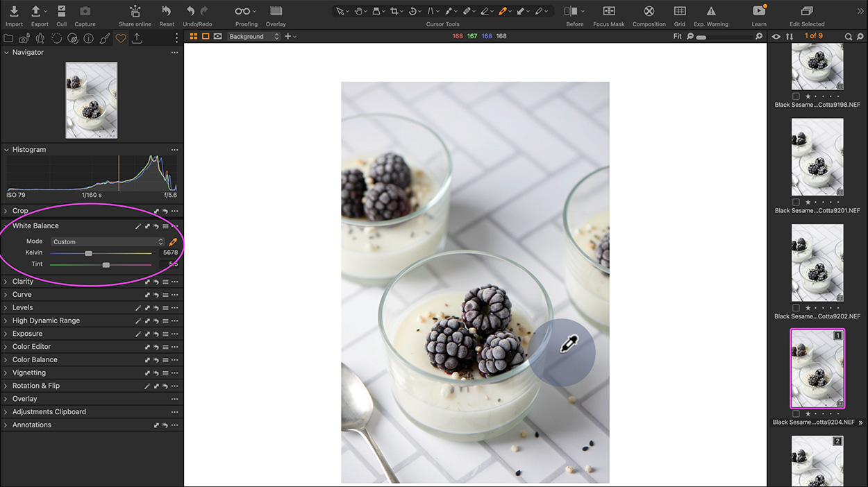
Task: Open the Composition tools
Action: coord(649,11)
